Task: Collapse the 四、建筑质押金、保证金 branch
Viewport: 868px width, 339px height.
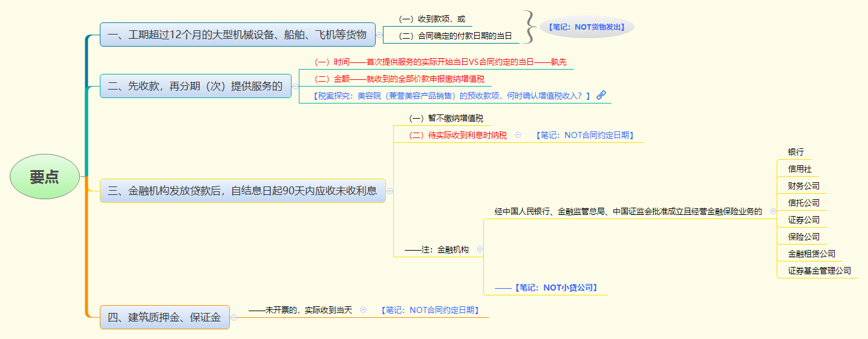Action: [233, 317]
